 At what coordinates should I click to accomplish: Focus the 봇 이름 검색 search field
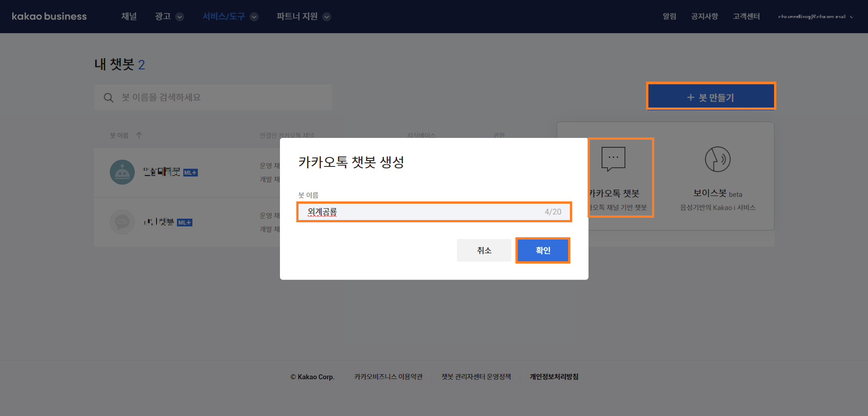[x=213, y=97]
